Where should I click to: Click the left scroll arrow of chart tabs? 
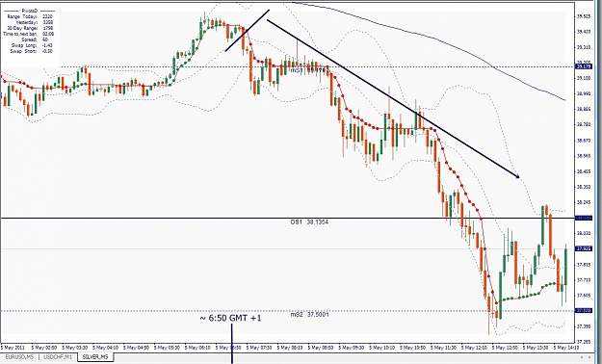coord(583,357)
